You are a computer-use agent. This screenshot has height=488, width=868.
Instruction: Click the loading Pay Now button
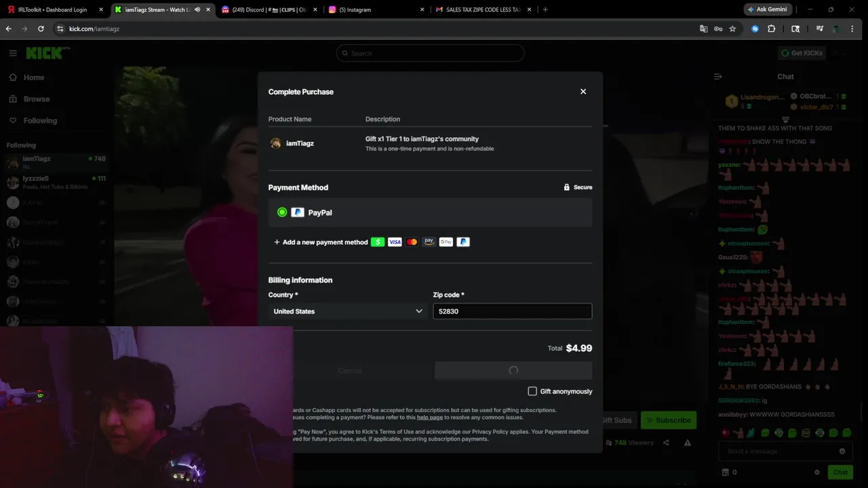tap(513, 371)
